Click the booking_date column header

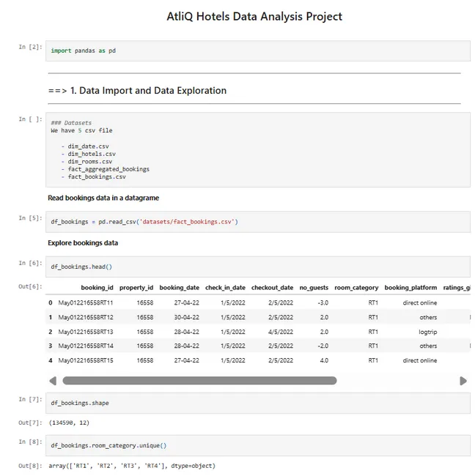180,288
